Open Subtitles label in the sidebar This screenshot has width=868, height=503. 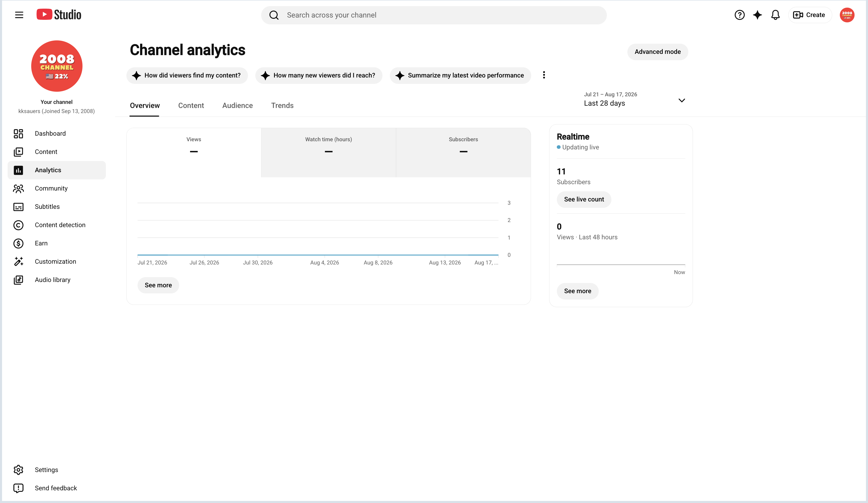click(47, 207)
